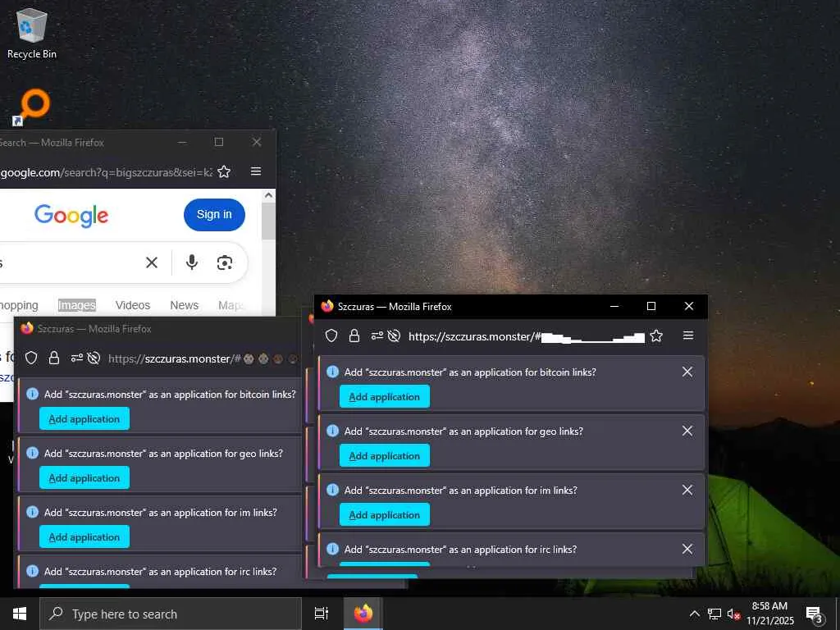Viewport: 840px width, 630px height.
Task: Click tracking protection shield in left Szczuras window
Action: (x=31, y=358)
